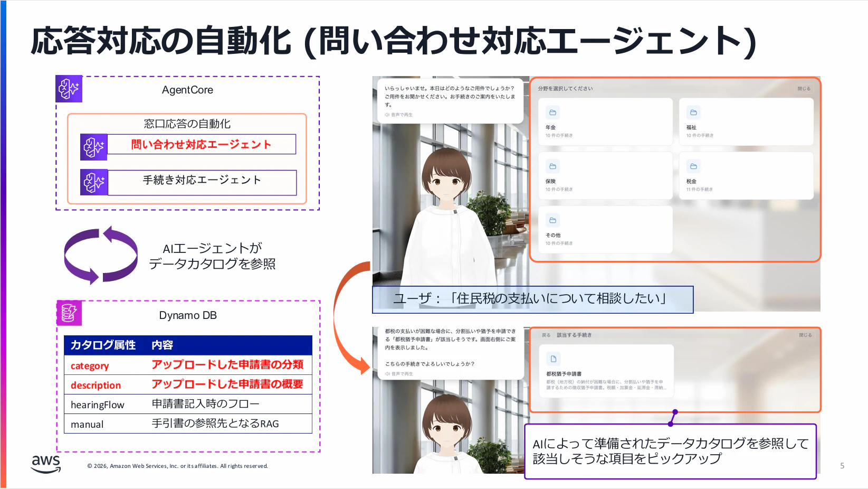Click the 手続き対応エージェント label box
868x489 pixels.
[202, 182]
